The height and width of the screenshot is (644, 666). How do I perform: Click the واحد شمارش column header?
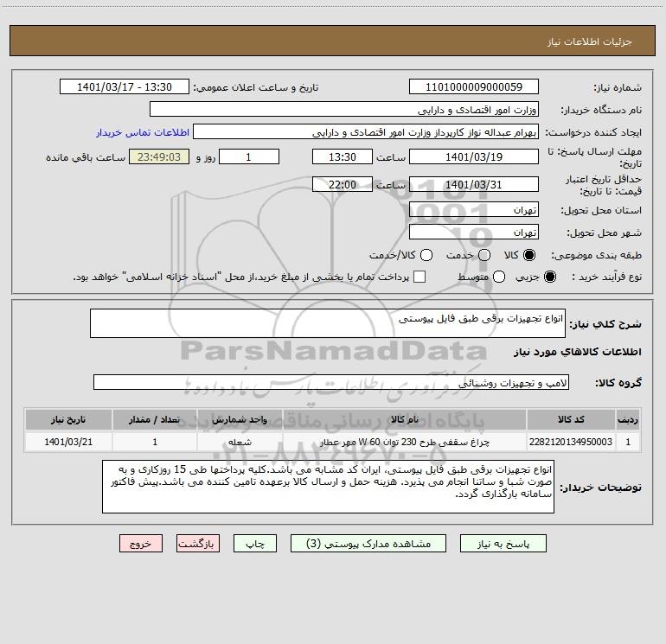point(240,419)
